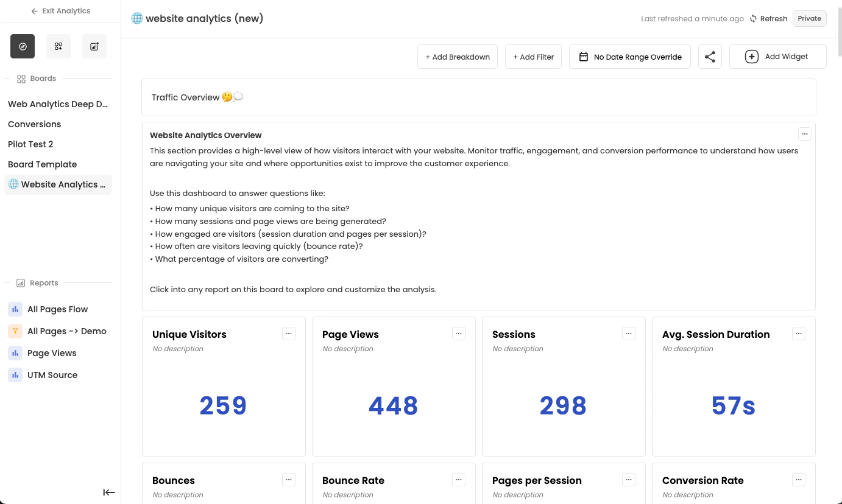The width and height of the screenshot is (842, 504).
Task: Select the Web Analytics Deep D... board
Action: [58, 104]
